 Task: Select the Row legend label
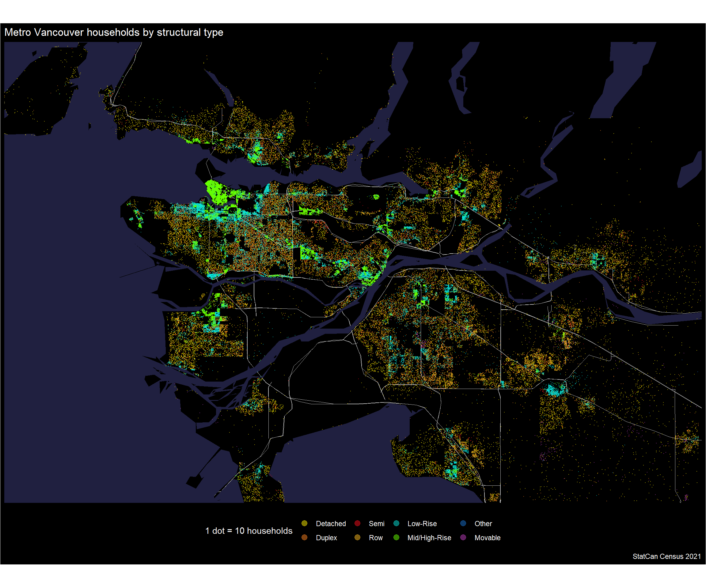tap(376, 537)
